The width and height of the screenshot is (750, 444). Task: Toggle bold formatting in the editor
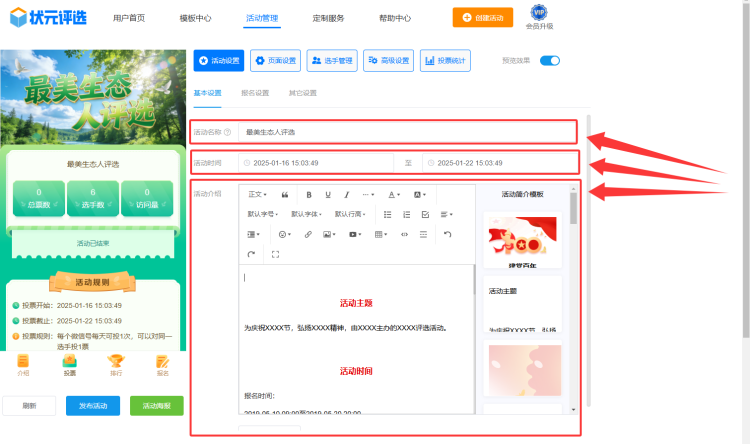coord(309,195)
